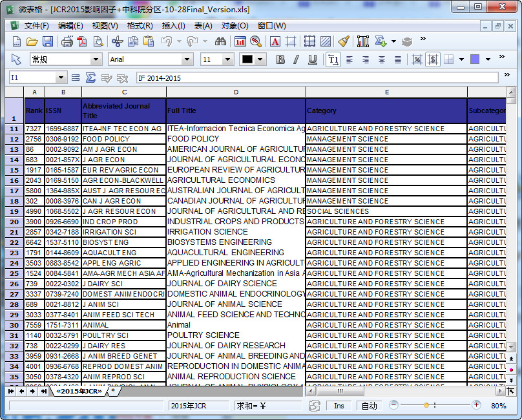Image resolution: width=522 pixels, height=420 pixels.
Task: Align cell text to the left
Action: pos(350,59)
